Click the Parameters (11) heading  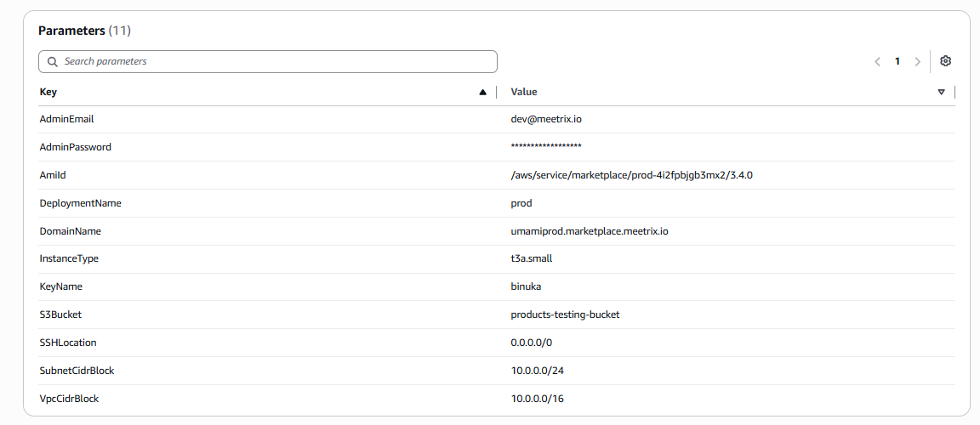(84, 30)
